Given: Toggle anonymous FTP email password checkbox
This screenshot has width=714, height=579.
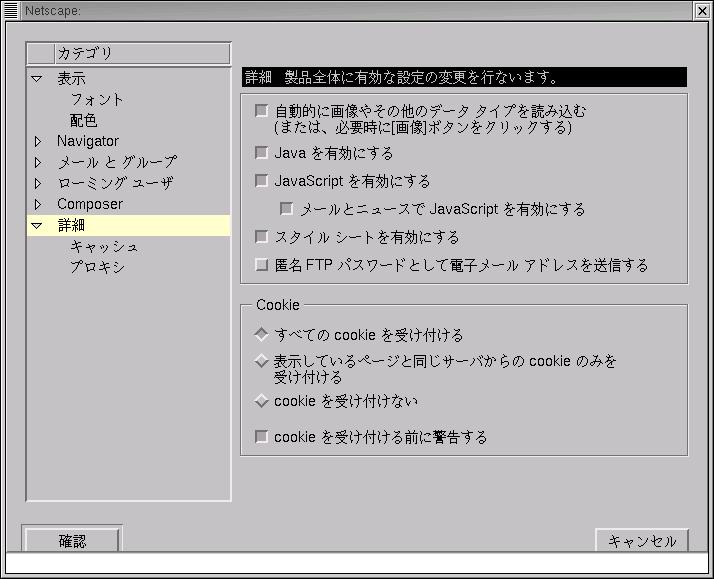Looking at the screenshot, I should tap(261, 265).
